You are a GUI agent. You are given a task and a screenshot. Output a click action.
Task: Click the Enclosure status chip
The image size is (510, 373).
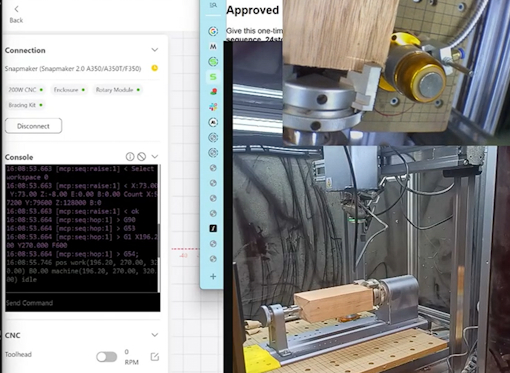click(69, 90)
